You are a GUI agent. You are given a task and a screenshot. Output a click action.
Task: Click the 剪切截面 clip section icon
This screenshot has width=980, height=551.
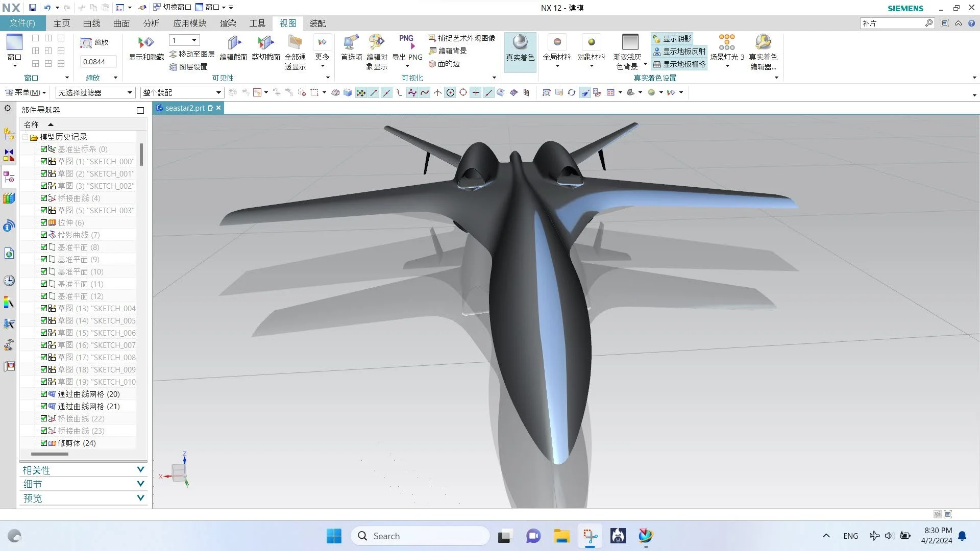click(x=265, y=43)
